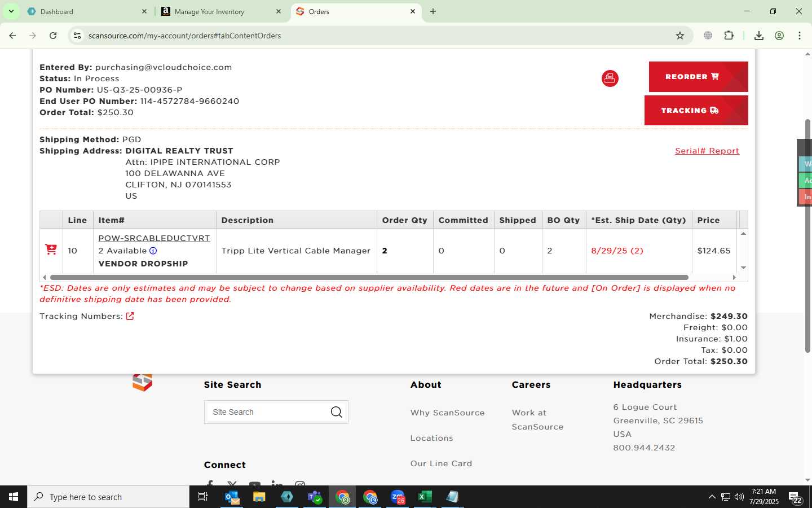This screenshot has height=508, width=812.
Task: Open POW-SRCABLEDUCTVRT item link
Action: tap(154, 238)
